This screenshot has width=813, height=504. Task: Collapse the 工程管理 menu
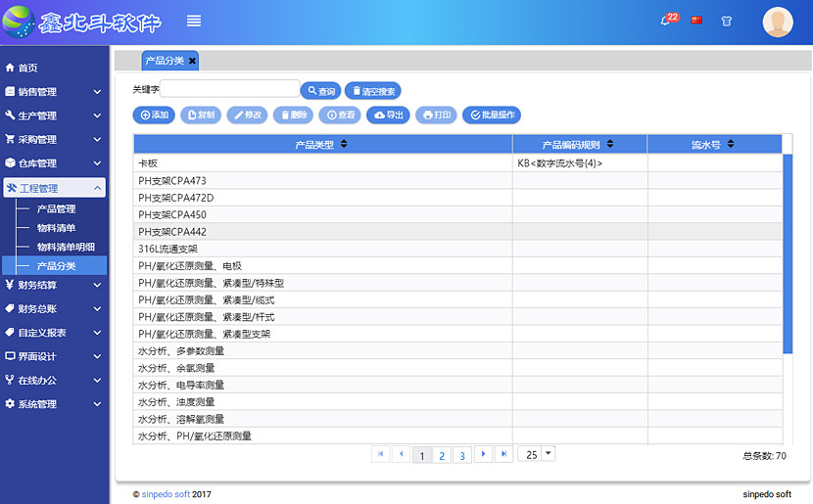55,188
